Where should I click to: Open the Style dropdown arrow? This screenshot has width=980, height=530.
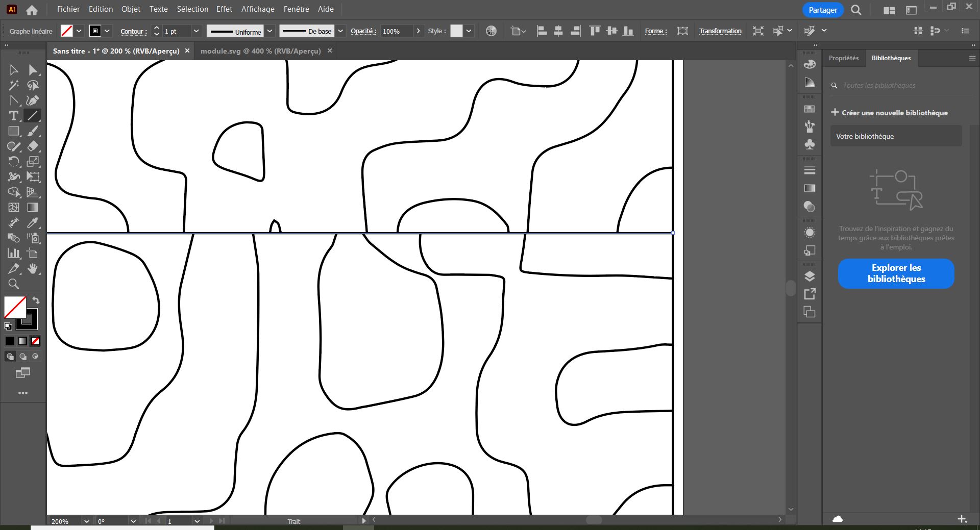pyautogui.click(x=469, y=31)
